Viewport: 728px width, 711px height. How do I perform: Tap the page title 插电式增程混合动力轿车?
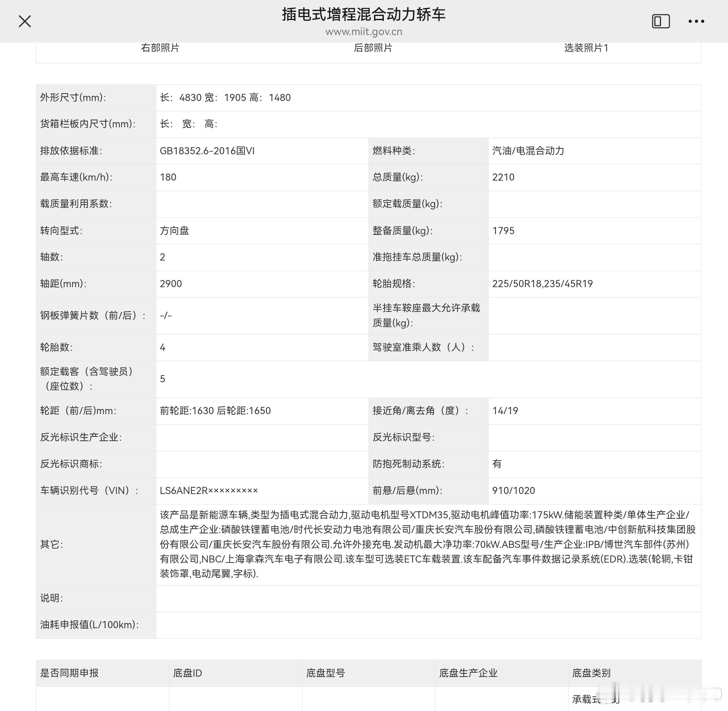pyautogui.click(x=364, y=14)
